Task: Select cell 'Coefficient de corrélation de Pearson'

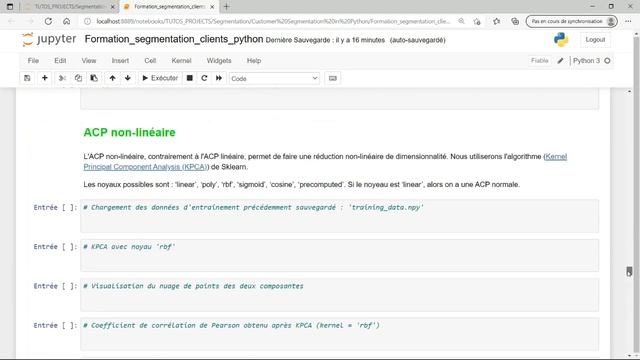Action: coord(339,334)
